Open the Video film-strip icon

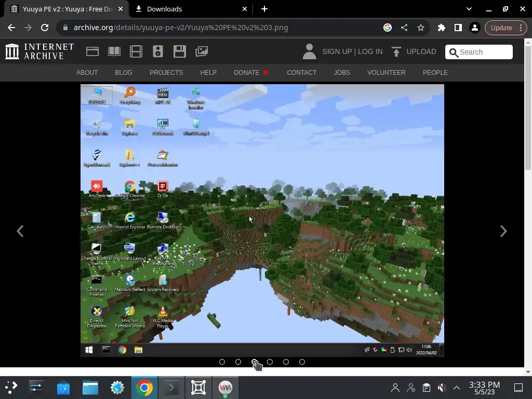coord(136,51)
